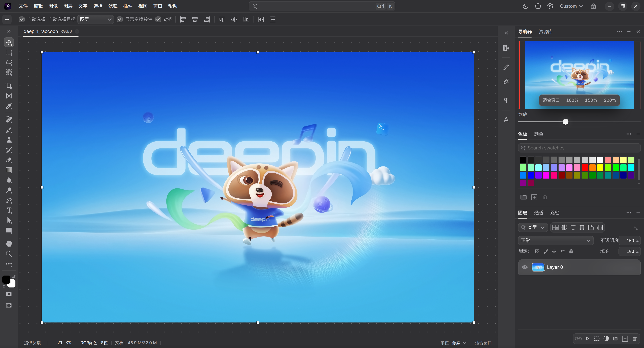Select the Gradient tool
644x348 pixels.
point(9,170)
